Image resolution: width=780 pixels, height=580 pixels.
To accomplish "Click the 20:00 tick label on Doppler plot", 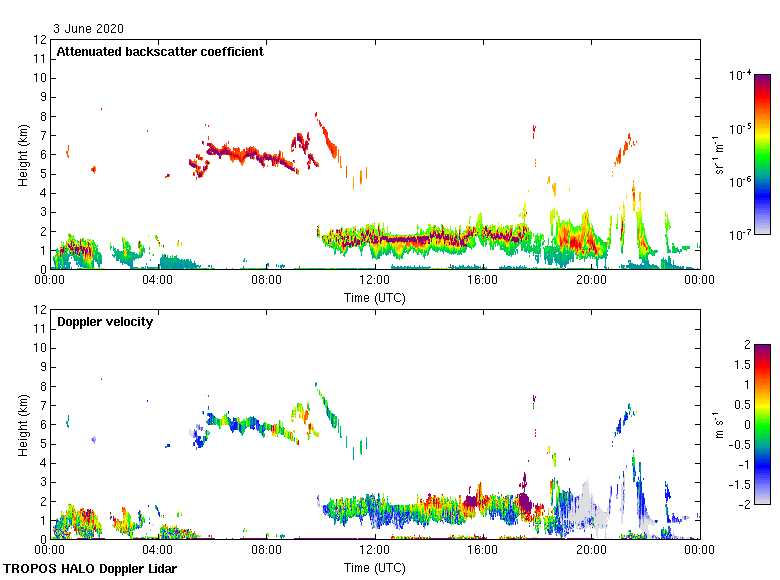I will tap(590, 551).
